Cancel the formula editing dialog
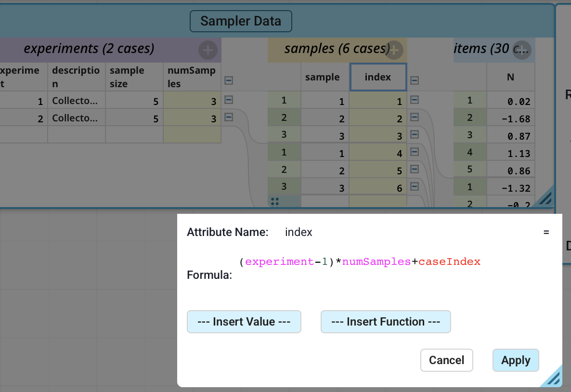Viewport: 571px width, 392px height. [x=446, y=360]
